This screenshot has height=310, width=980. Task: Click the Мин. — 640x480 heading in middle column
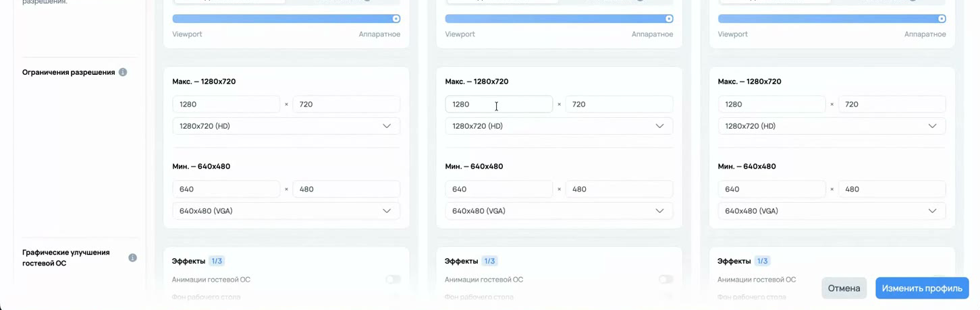tap(474, 166)
